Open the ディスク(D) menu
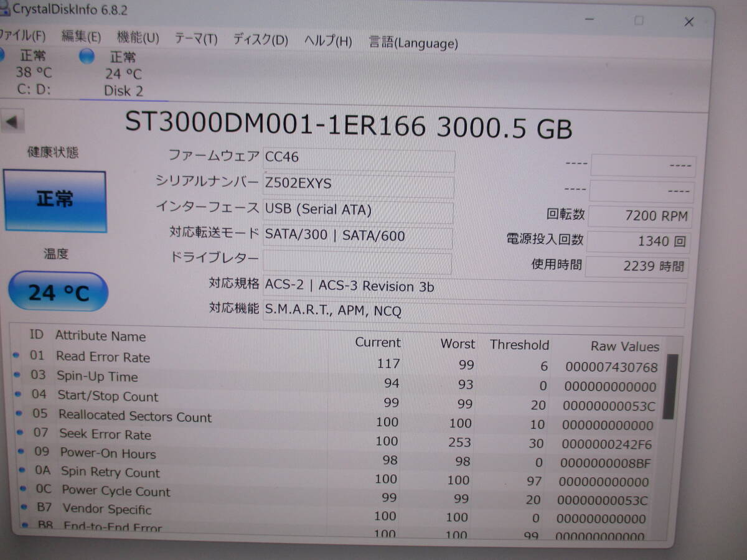747x560 pixels. [260, 40]
